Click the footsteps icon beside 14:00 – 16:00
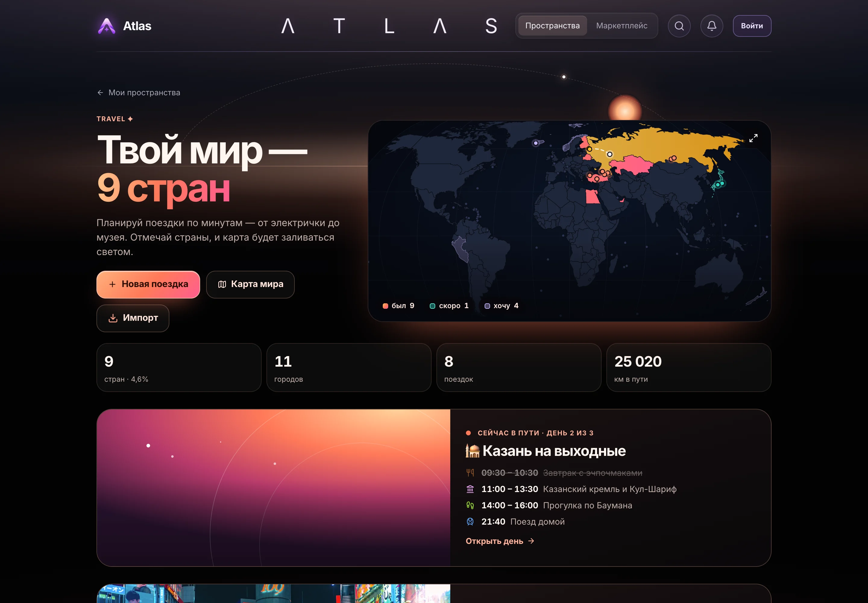 pyautogui.click(x=470, y=505)
